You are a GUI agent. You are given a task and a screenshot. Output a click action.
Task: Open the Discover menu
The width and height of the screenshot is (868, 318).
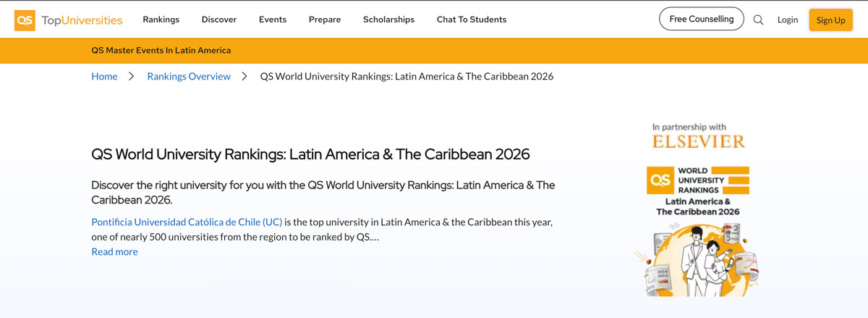tap(219, 20)
